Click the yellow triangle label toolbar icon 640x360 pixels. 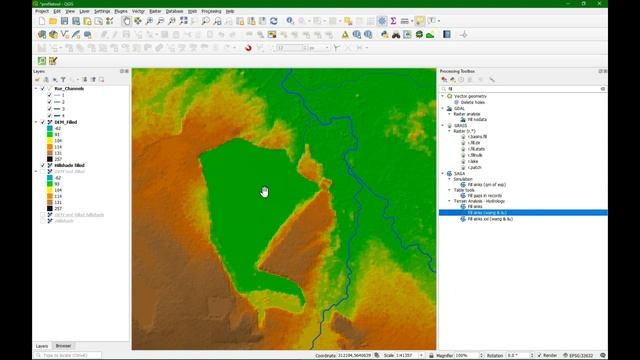345,35
